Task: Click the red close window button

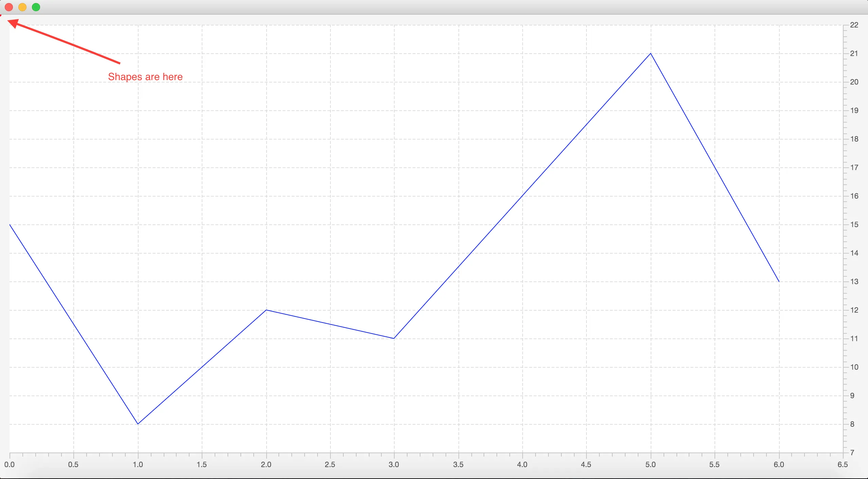Action: 9,7
